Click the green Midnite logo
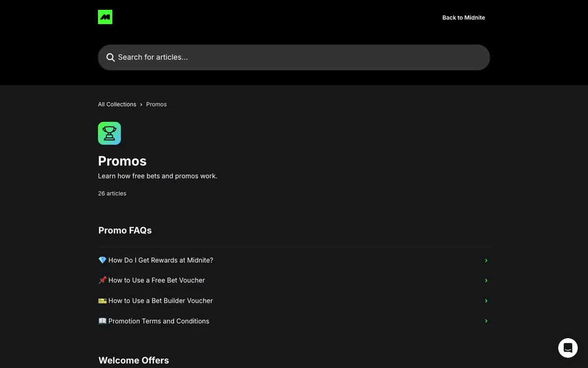Image resolution: width=588 pixels, height=368 pixels. 105,17
